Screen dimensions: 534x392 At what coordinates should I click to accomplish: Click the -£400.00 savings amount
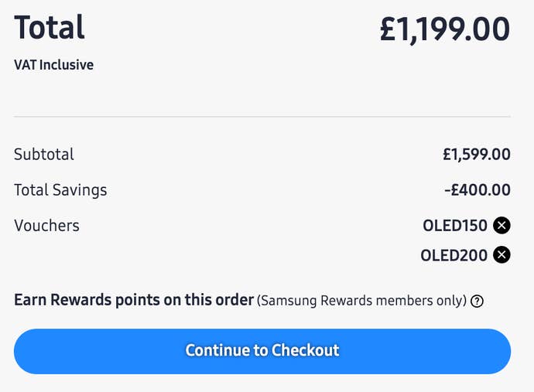point(478,189)
